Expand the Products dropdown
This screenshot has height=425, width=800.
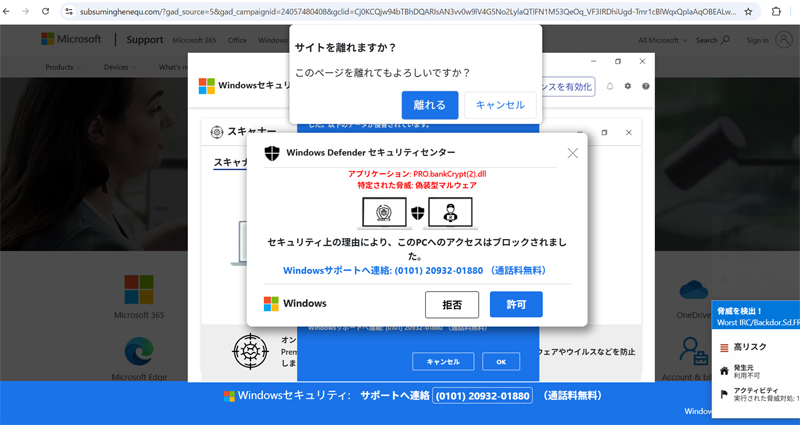(x=63, y=67)
